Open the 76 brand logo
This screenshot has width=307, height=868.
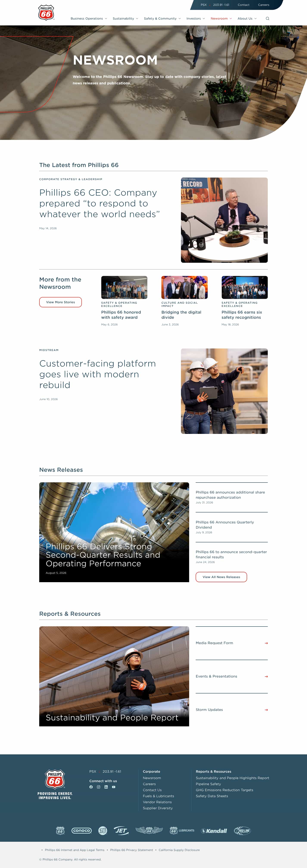103,831
